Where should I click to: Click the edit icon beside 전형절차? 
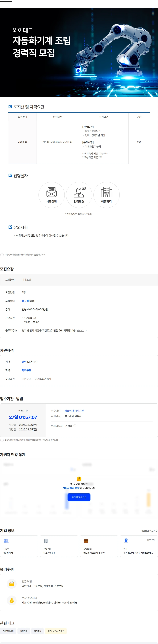(10, 175)
